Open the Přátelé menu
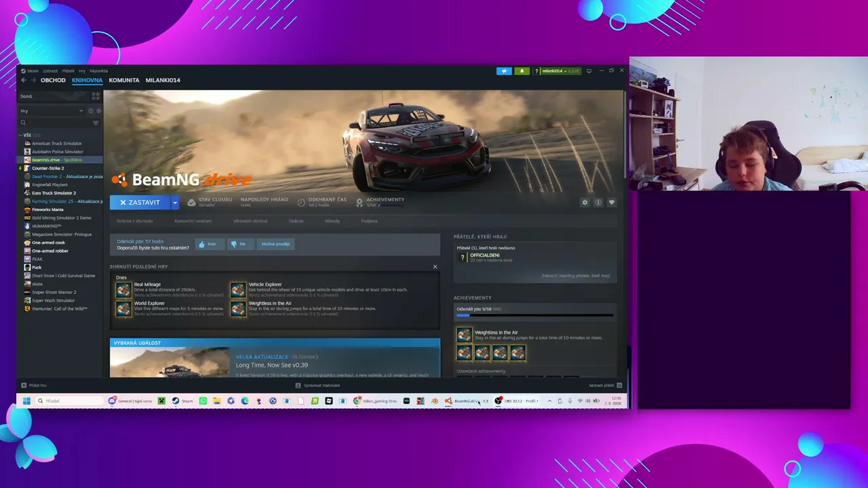This screenshot has width=868, height=488. click(68, 70)
